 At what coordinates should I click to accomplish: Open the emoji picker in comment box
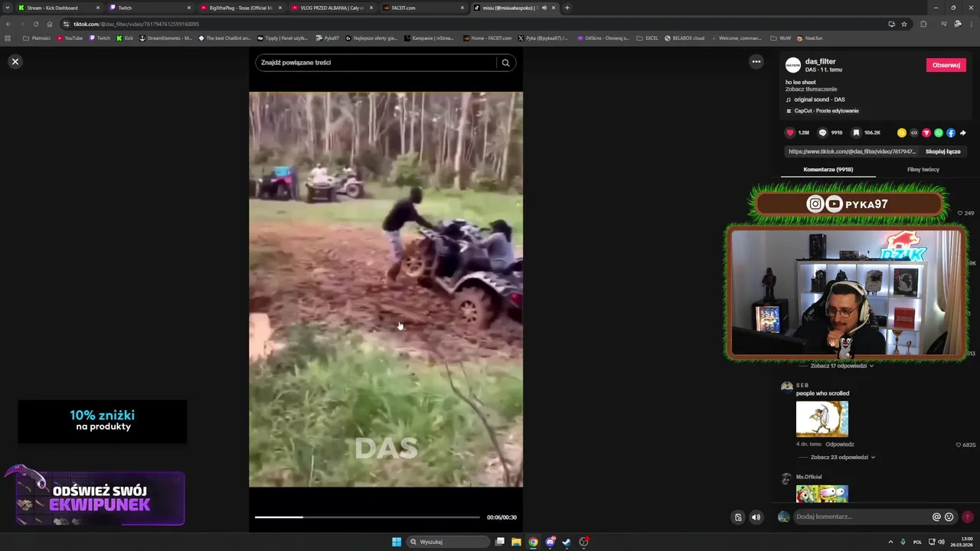point(949,517)
